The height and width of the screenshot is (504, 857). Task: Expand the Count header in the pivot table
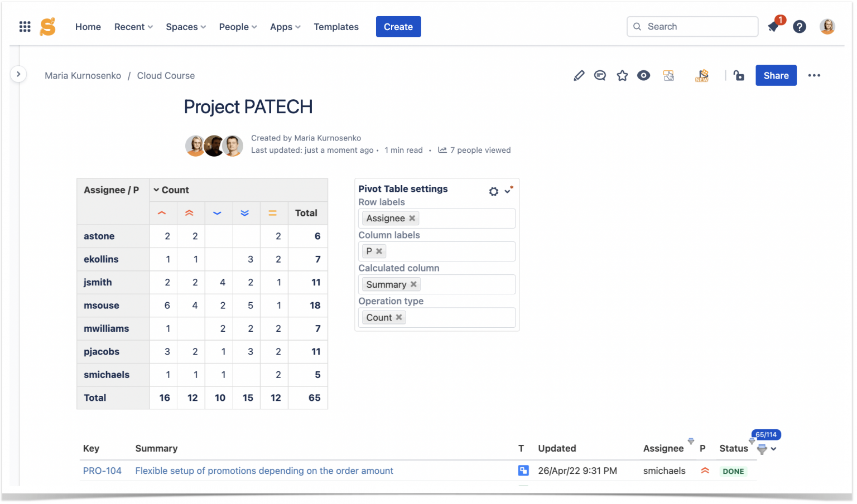pyautogui.click(x=156, y=190)
